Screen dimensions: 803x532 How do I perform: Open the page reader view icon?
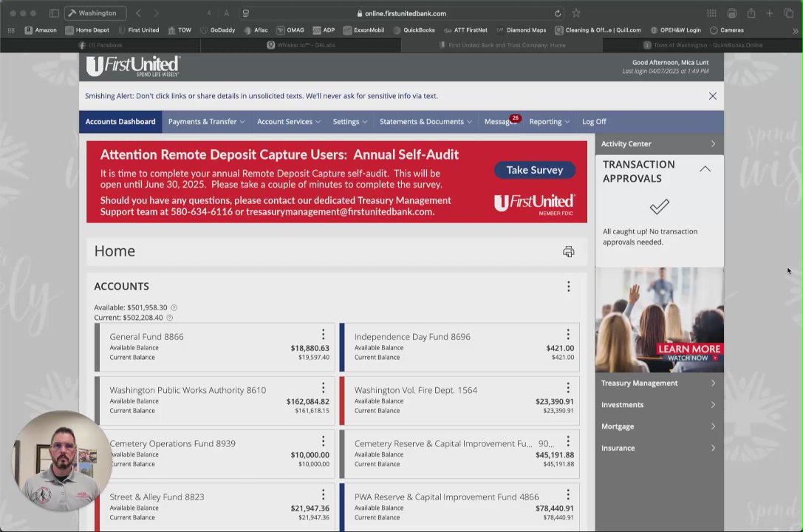click(246, 13)
